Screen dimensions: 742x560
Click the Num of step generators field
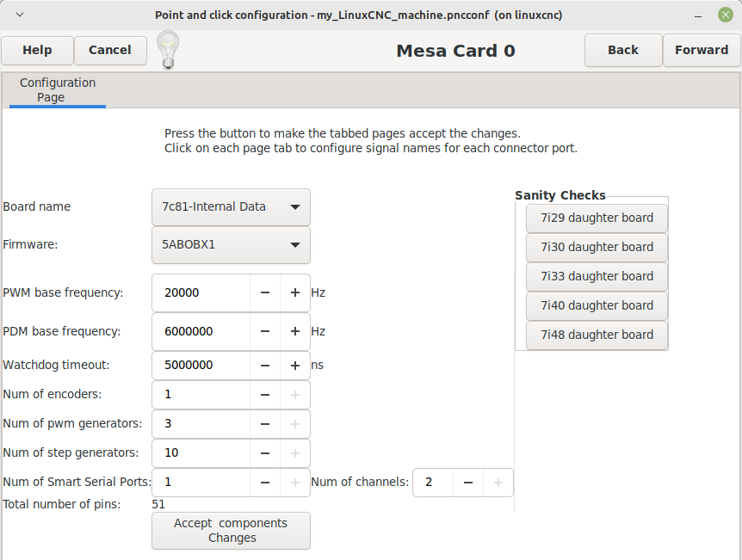[x=201, y=453]
